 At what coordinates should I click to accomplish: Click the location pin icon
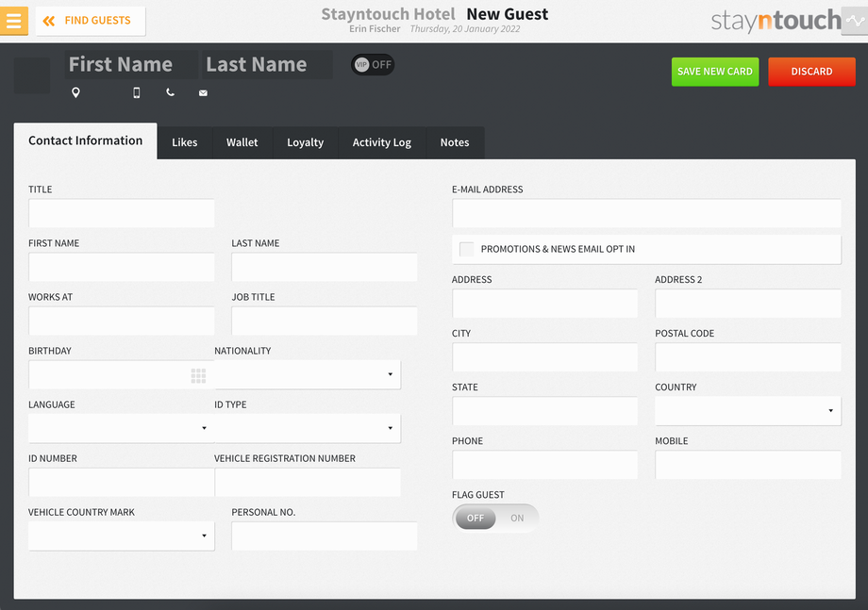75,92
